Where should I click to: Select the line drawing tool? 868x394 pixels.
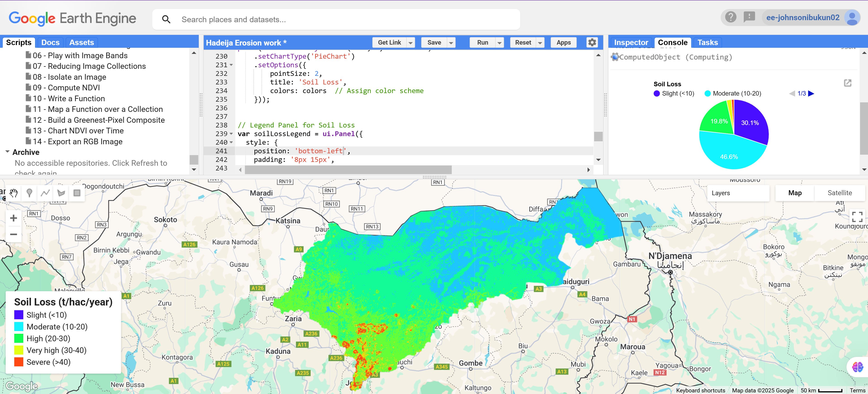(45, 192)
